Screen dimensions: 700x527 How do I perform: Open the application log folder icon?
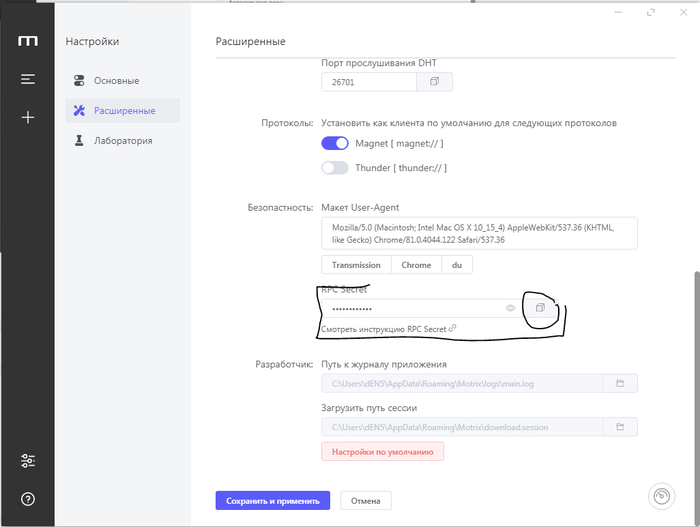(x=620, y=383)
